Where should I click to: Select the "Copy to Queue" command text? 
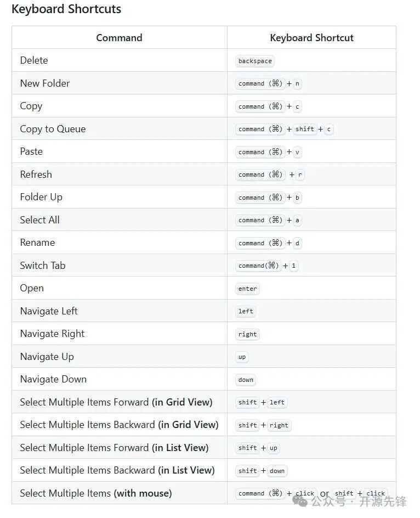tap(53, 129)
